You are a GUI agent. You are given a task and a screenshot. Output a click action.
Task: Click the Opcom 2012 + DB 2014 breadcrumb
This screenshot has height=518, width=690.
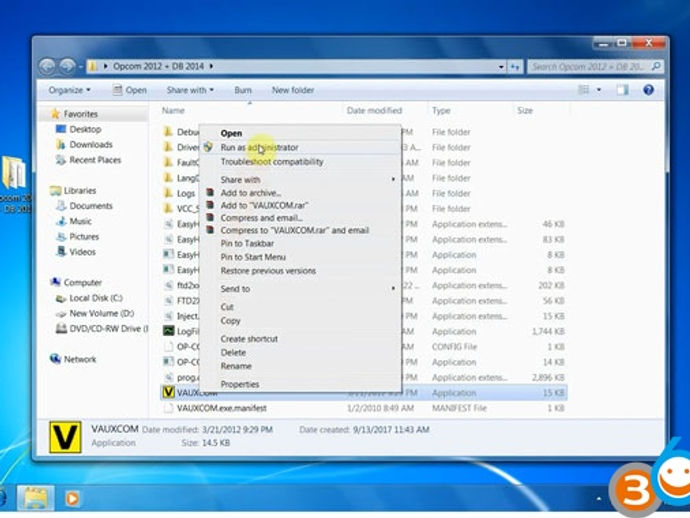click(x=158, y=66)
